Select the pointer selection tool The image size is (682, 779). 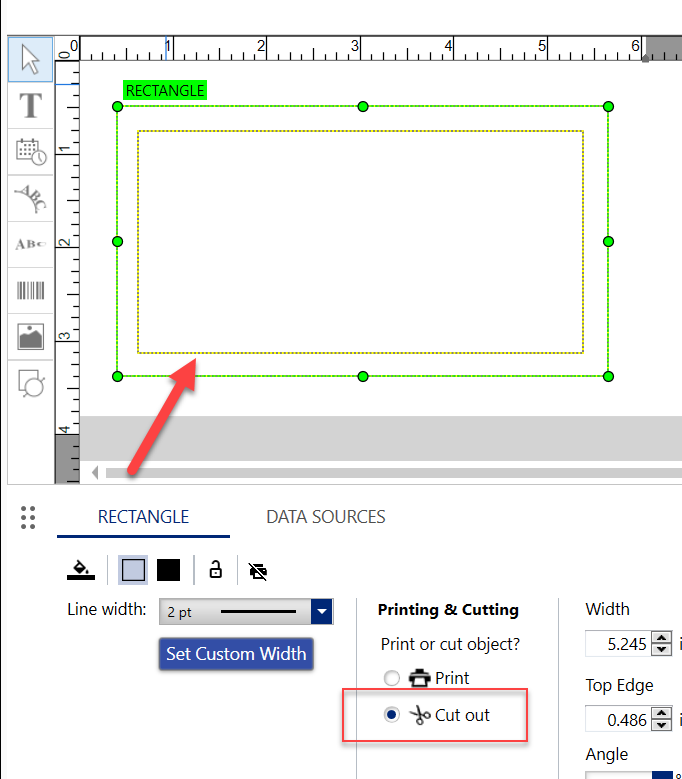tap(31, 60)
